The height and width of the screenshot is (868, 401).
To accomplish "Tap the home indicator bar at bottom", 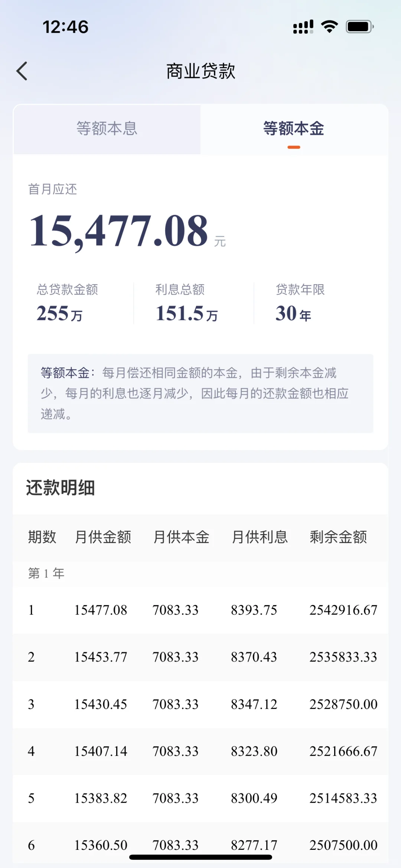I will [x=200, y=857].
